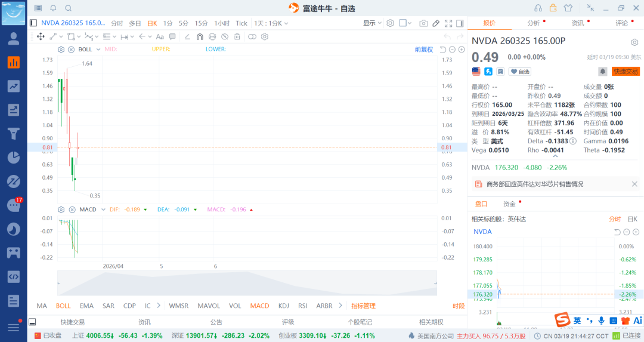Select the comment bubble drawing tool
Image resolution: width=644 pixels, height=342 pixels.
pos(172,36)
